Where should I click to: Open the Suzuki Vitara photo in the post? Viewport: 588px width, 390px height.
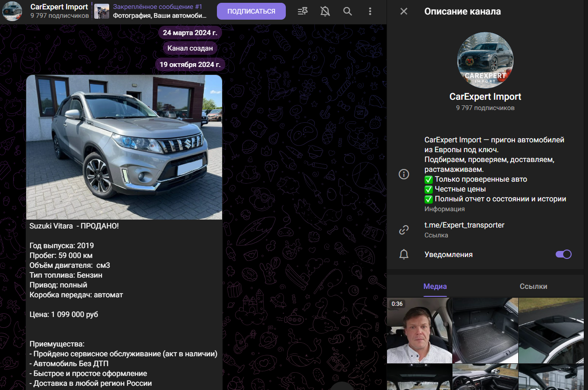124,147
